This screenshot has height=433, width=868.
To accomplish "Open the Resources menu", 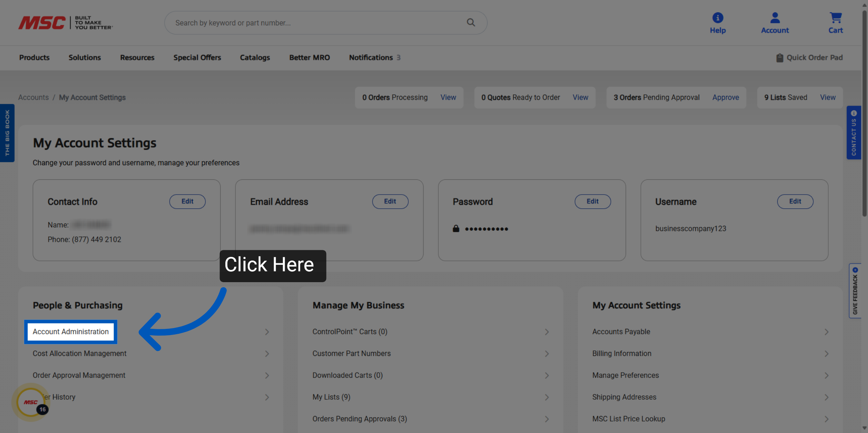I will coord(137,58).
